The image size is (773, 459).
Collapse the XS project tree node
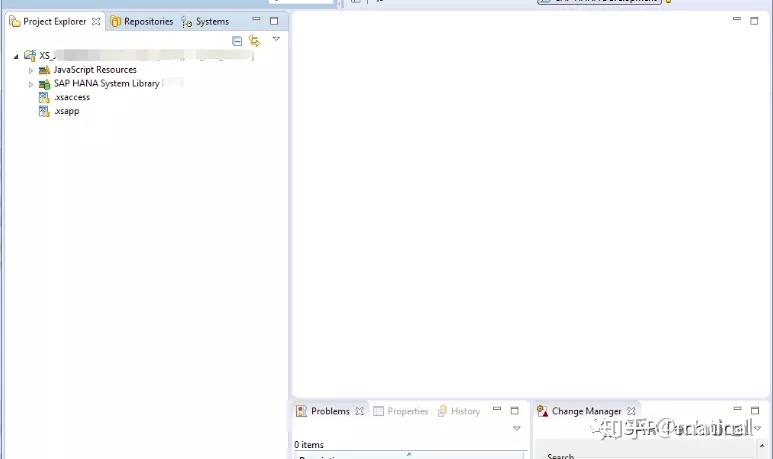point(16,57)
